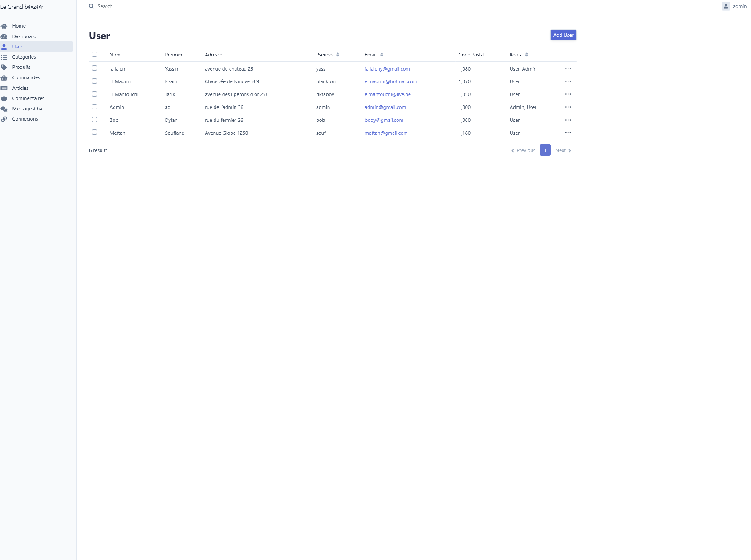Viewport: 751px width, 560px height.
Task: Open actions menu for Iallalen row
Action: click(568, 68)
